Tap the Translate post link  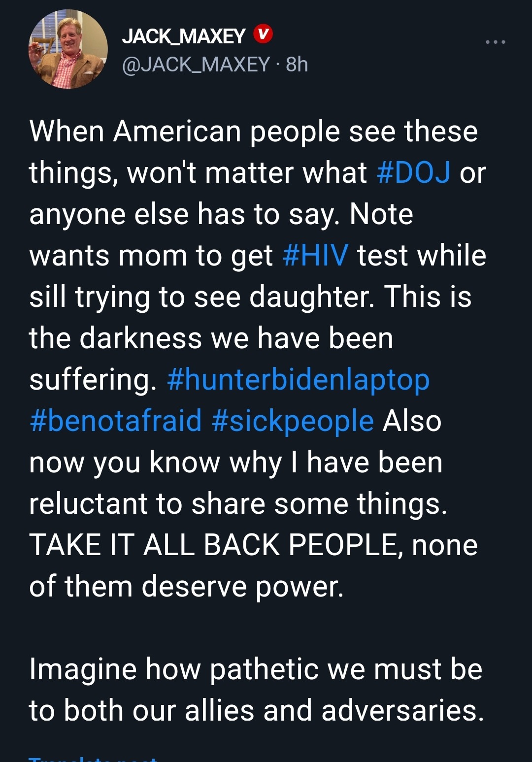[93, 759]
